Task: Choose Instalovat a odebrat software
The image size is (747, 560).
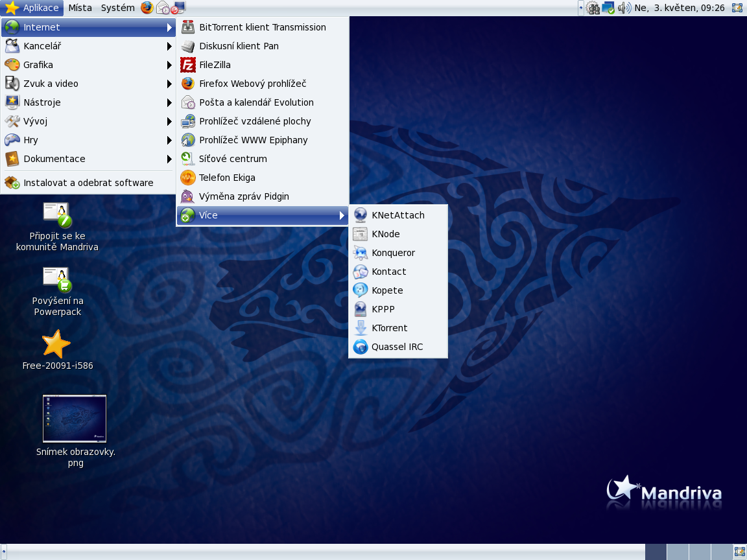Action: tap(89, 183)
